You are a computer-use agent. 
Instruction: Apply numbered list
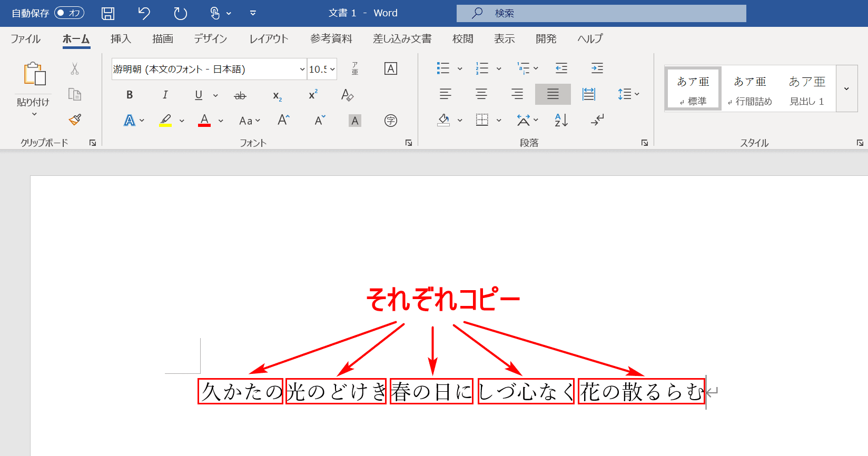(482, 68)
